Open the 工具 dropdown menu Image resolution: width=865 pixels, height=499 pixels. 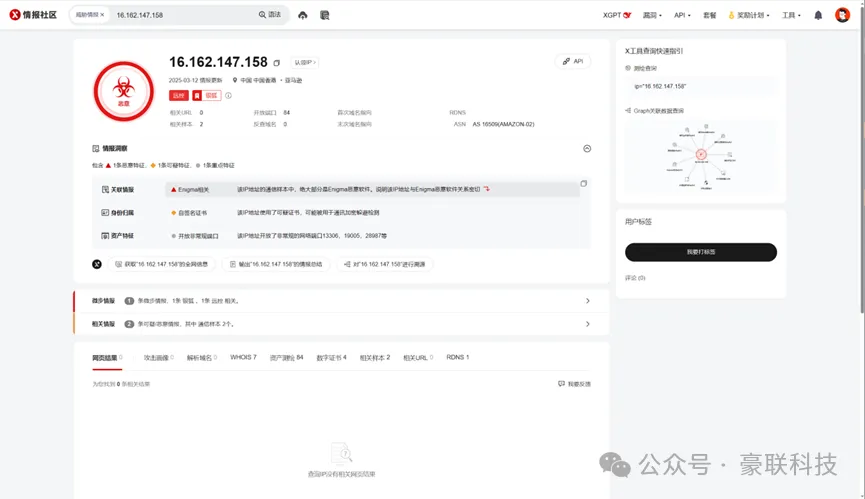[791, 15]
